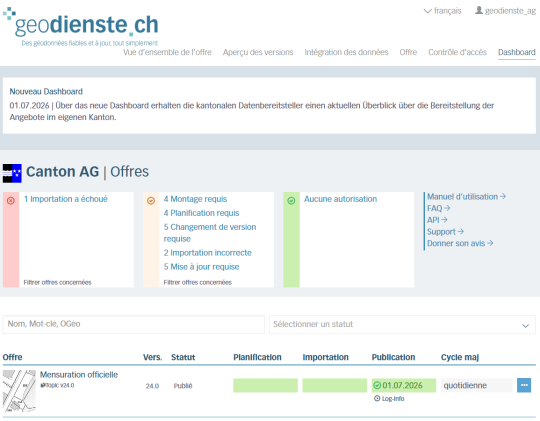Click green Importation status bar

[x=335, y=386]
